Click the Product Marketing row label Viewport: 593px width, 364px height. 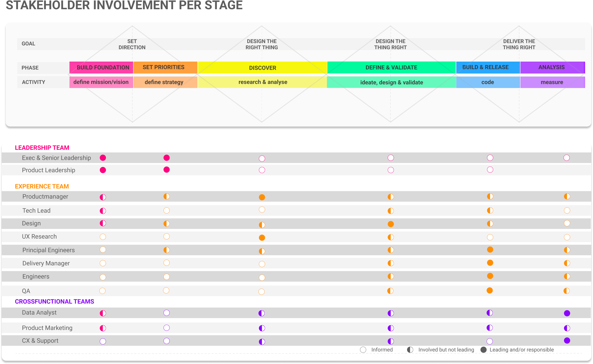coord(47,328)
